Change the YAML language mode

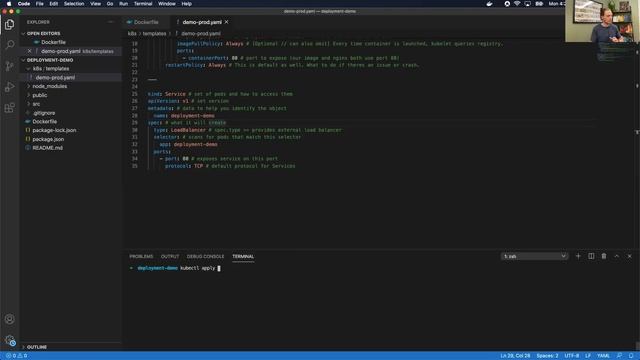[x=603, y=356]
